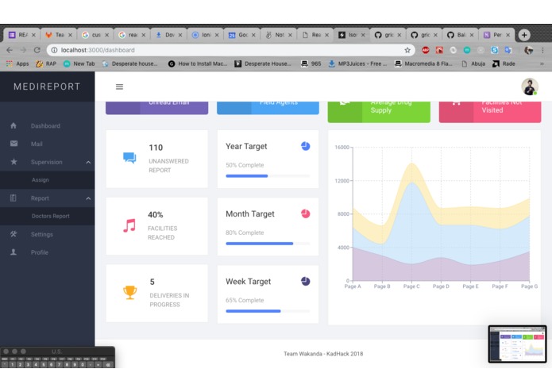Click the Supervision star icon
This screenshot has width=552, height=392.
(x=14, y=162)
